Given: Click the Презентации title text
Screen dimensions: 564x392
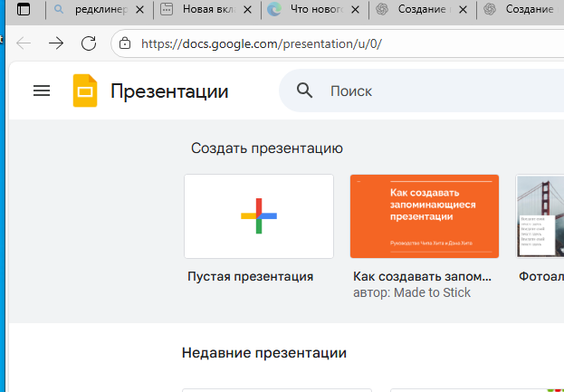Looking at the screenshot, I should coord(169,91).
